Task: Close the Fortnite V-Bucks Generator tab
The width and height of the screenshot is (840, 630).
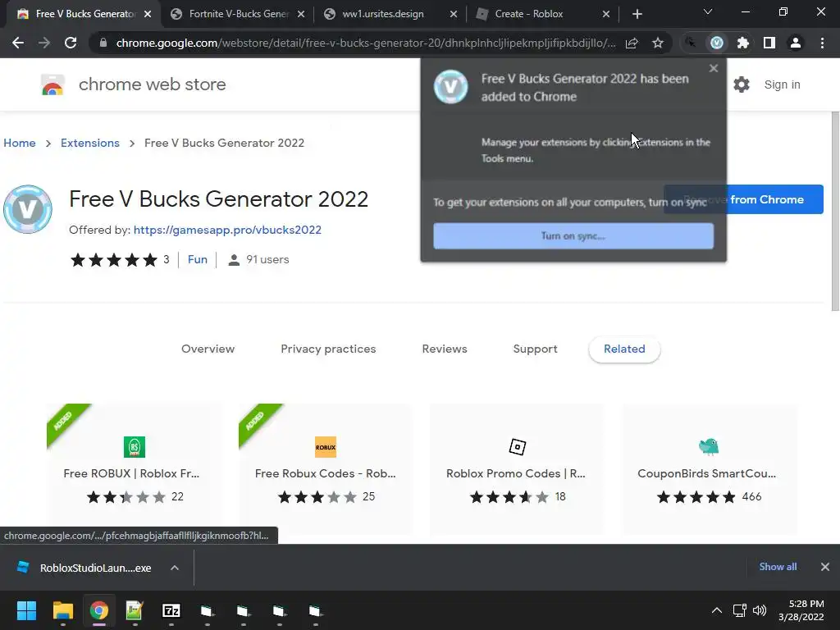Action: 301,15
